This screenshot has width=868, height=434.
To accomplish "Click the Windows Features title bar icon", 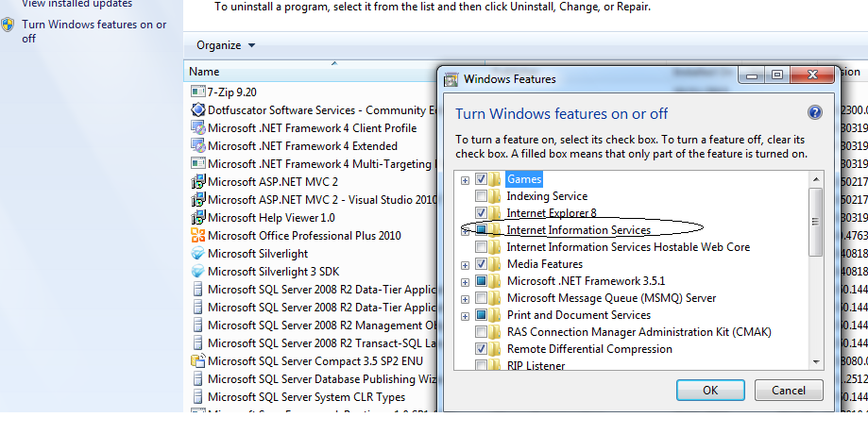I will point(451,79).
